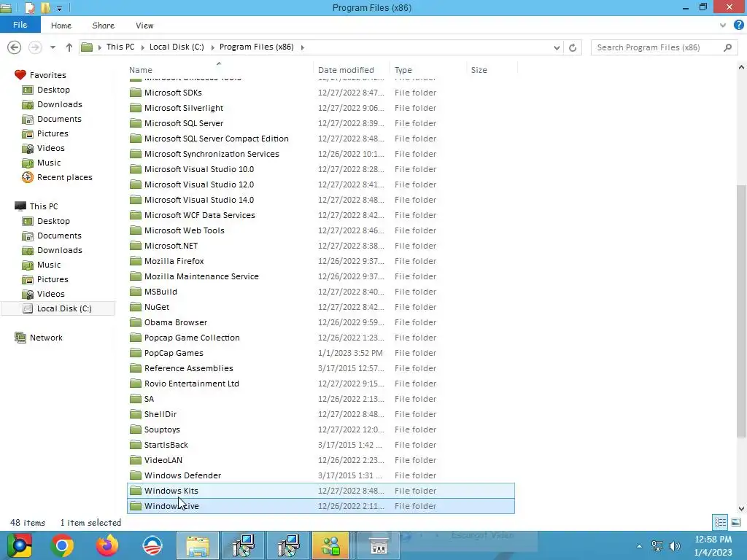Open the store taskbar app
This screenshot has height=560, width=747.
pos(379,545)
